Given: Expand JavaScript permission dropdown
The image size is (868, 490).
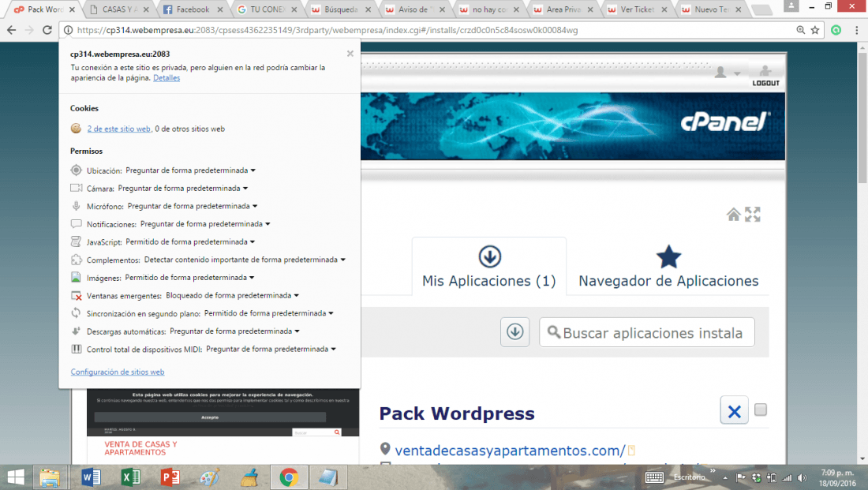Looking at the screenshot, I should pyautogui.click(x=190, y=242).
